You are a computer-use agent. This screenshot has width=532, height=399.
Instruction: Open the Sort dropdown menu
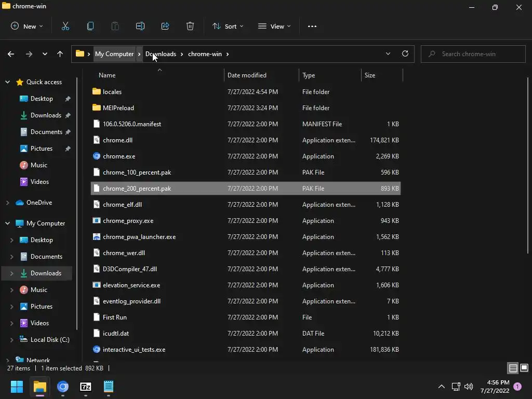click(x=228, y=26)
